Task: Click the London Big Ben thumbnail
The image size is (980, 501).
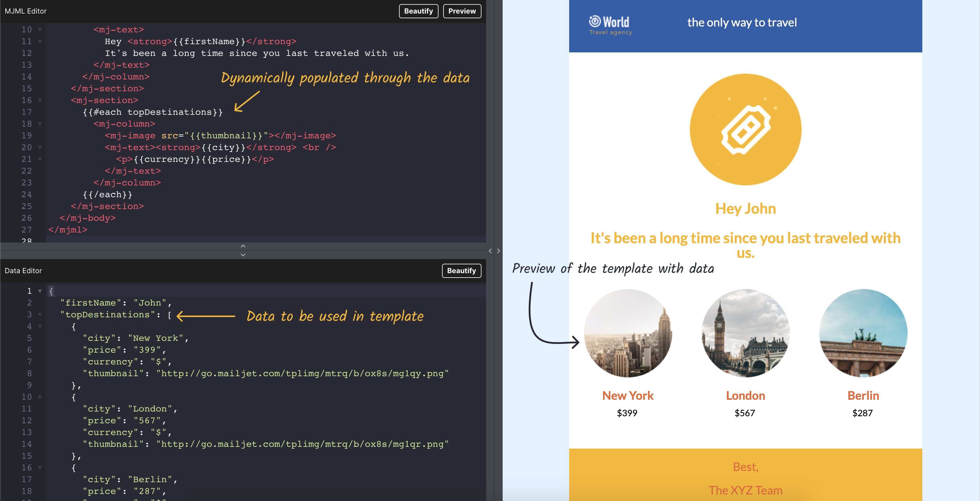Action: [745, 333]
